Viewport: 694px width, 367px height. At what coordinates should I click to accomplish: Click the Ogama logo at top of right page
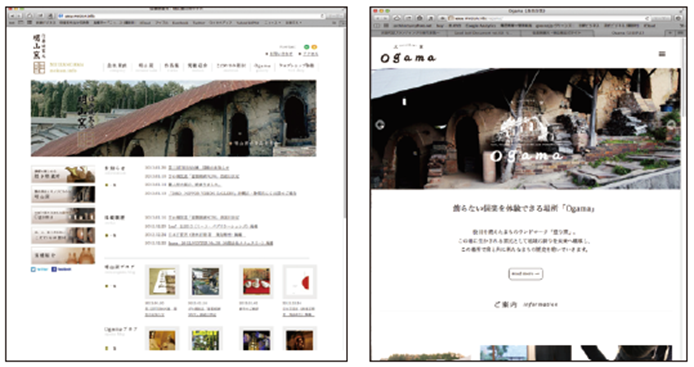[408, 56]
